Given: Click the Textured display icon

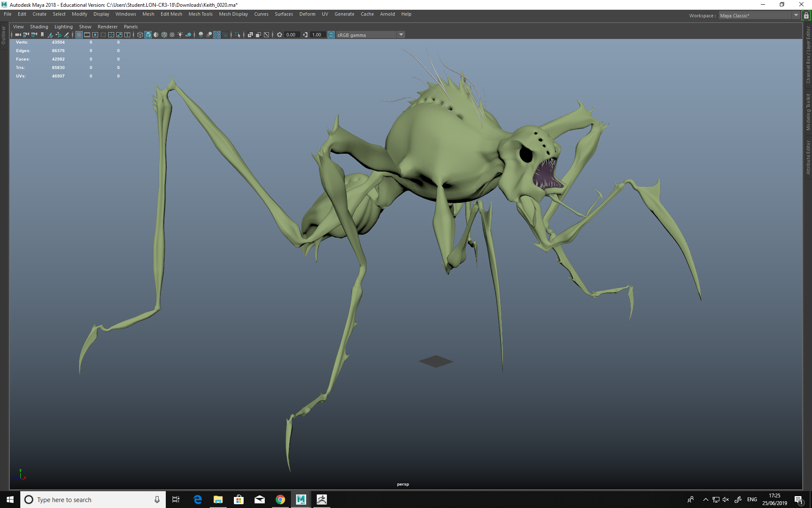Looking at the screenshot, I should click(172, 35).
